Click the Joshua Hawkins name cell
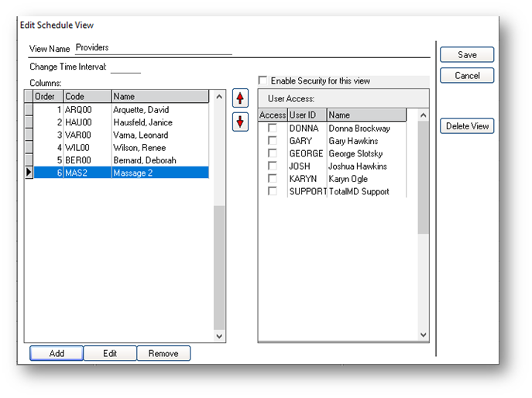532x398 pixels. point(366,166)
